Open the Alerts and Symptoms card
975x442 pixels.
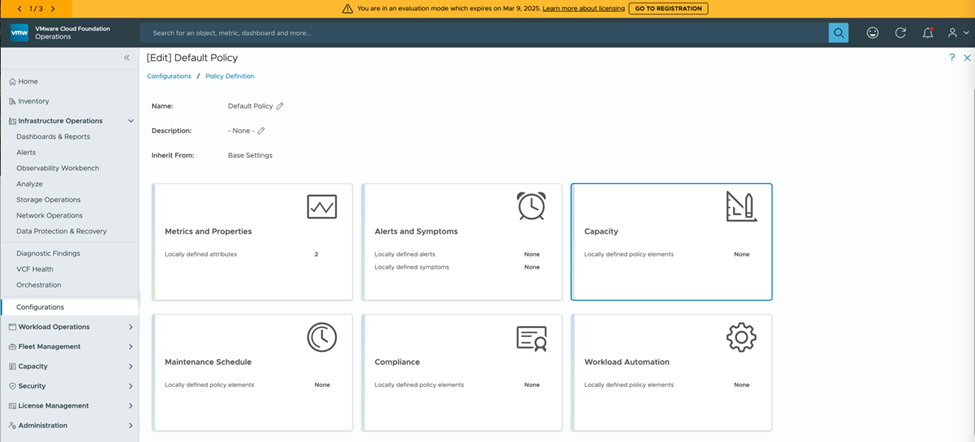[461, 241]
